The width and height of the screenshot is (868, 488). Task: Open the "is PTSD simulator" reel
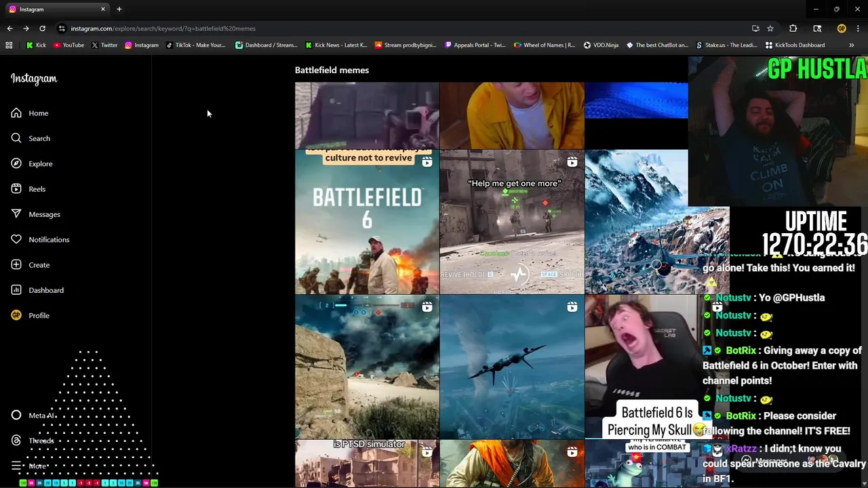point(367,464)
